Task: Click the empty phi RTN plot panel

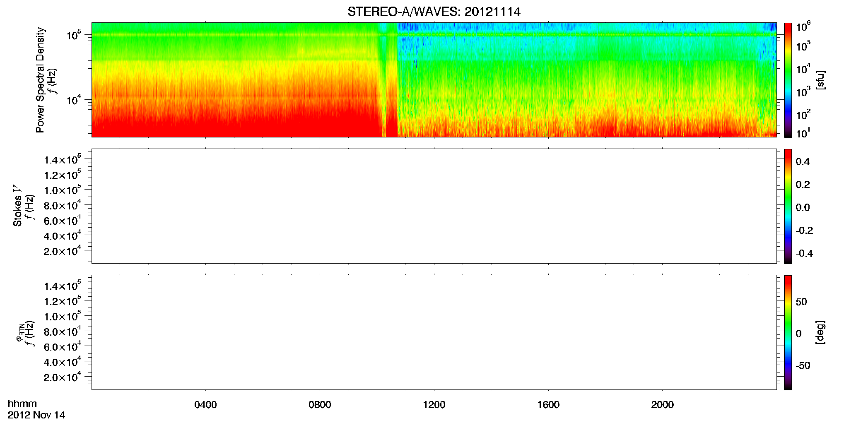Action: (x=434, y=332)
